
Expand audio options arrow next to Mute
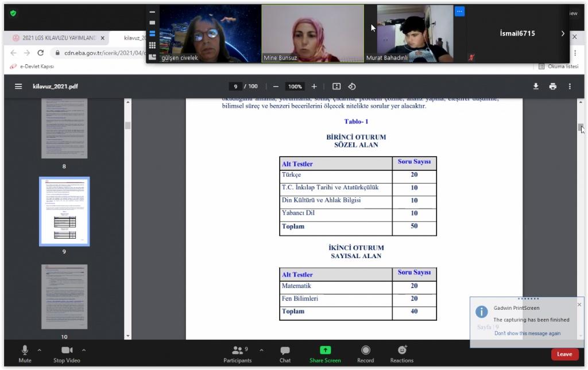(40, 350)
